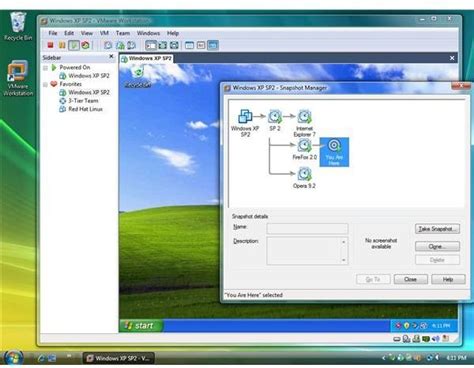474x368 pixels.
Task: Click the Recycle Bin inside the XP guest
Action: click(138, 77)
